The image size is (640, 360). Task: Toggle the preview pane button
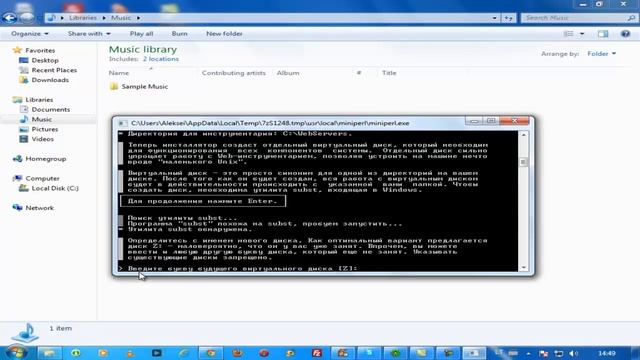coord(603,33)
